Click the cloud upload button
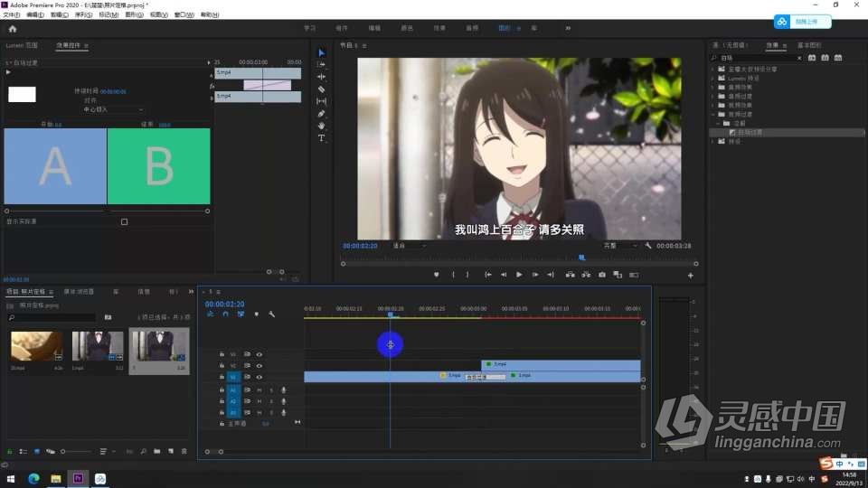Image resolution: width=868 pixels, height=488 pixels. pos(802,22)
